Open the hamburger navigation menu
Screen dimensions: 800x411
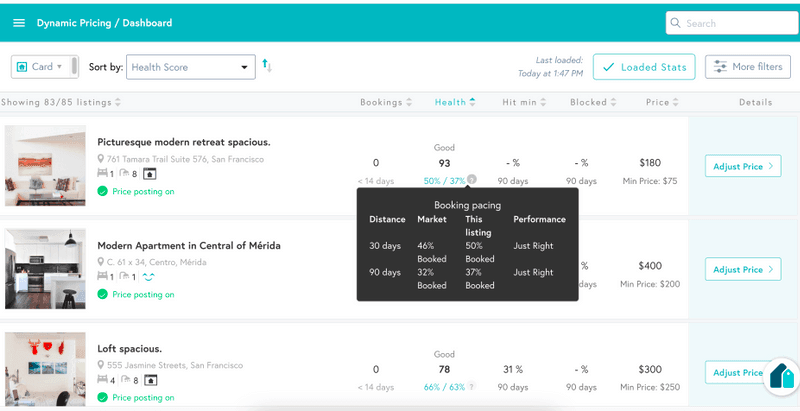coord(19,23)
